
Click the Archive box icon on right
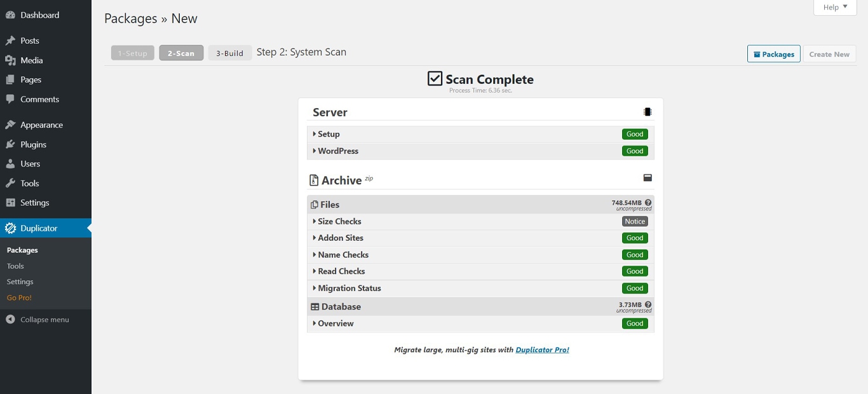(x=648, y=178)
